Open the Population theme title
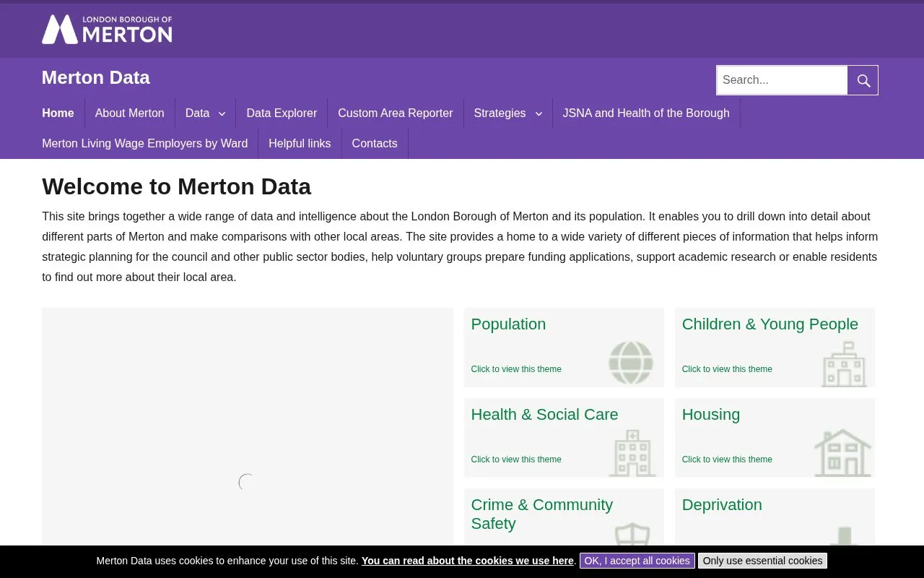This screenshot has width=924, height=578. pos(508,324)
